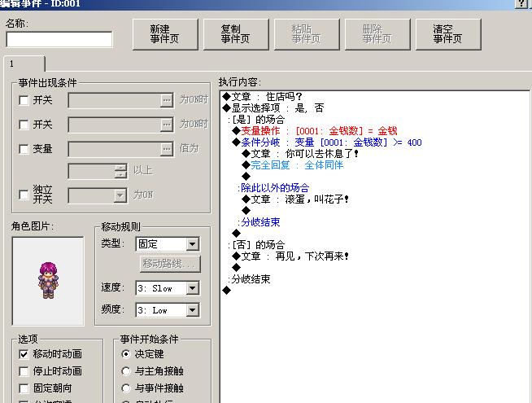
Task: Select the 与主角接触 radio button
Action: point(126,371)
